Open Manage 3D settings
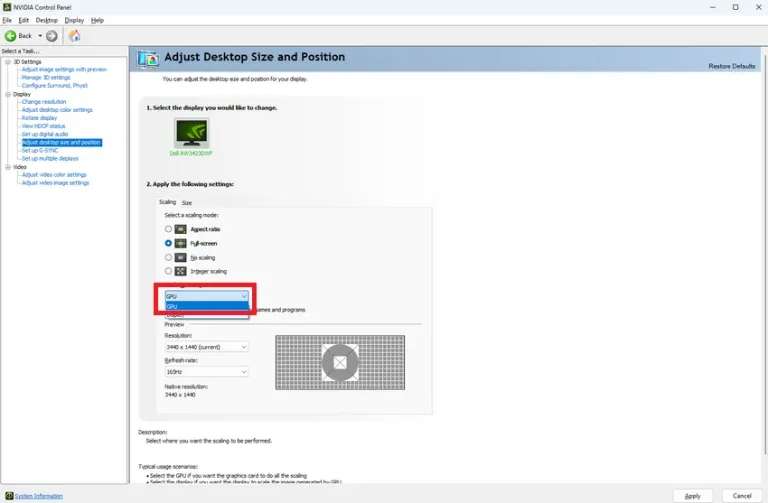Viewport: 768px width, 503px height. [46, 77]
